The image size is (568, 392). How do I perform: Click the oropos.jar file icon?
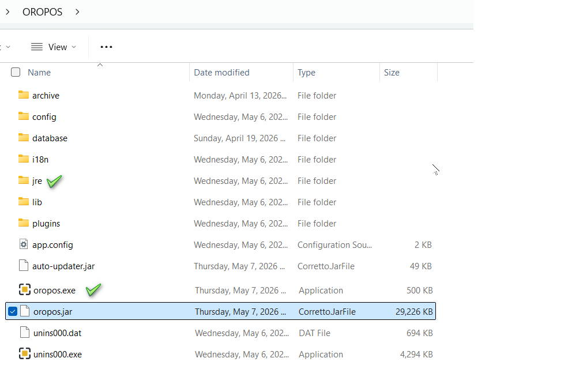(25, 311)
